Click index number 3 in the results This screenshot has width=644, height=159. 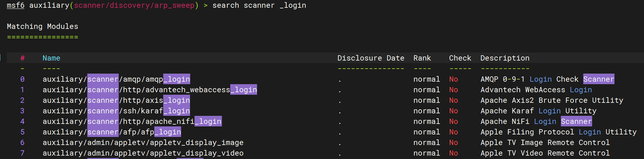click(x=22, y=111)
